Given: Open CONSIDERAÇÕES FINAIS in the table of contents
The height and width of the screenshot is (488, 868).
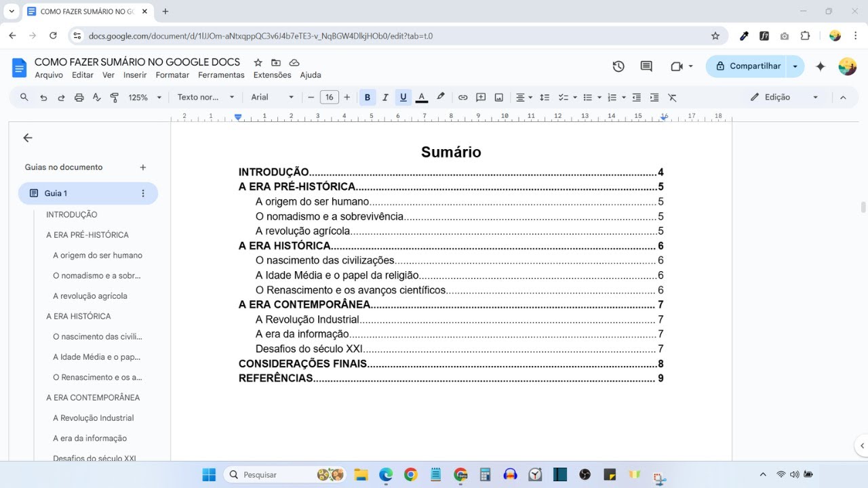Looking at the screenshot, I should tap(451, 364).
